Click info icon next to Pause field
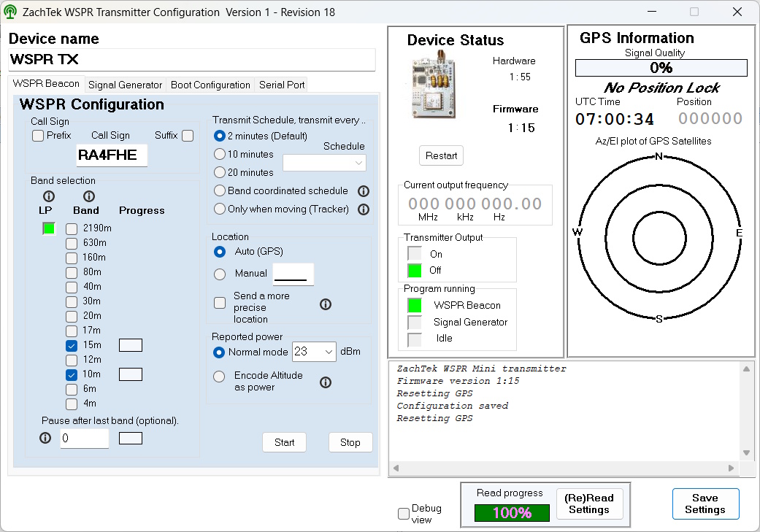760x532 pixels. click(x=45, y=438)
